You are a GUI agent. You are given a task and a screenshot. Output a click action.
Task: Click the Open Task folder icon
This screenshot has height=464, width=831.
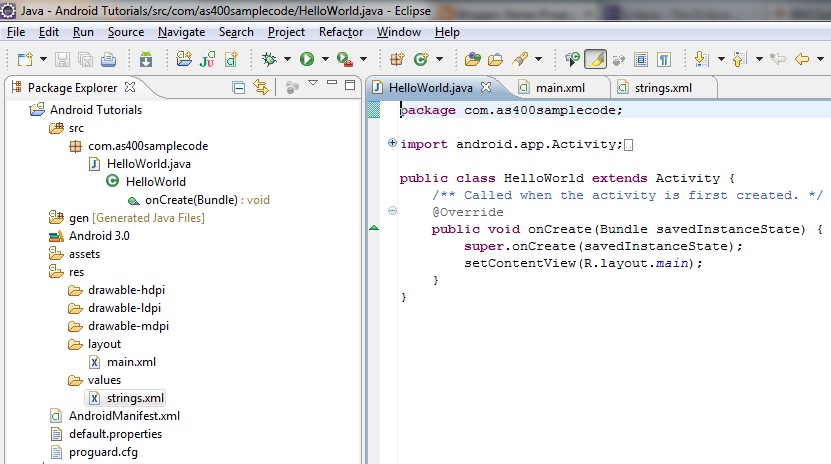coord(496,59)
